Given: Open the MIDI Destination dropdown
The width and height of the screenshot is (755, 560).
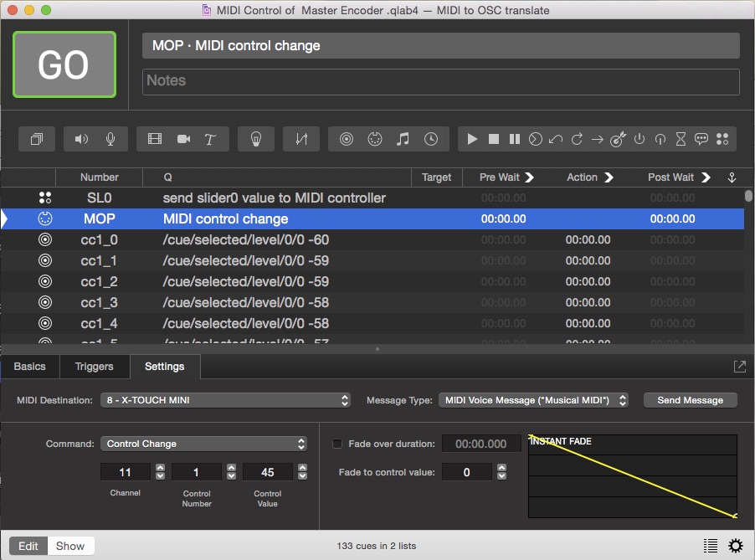Looking at the screenshot, I should 225,400.
